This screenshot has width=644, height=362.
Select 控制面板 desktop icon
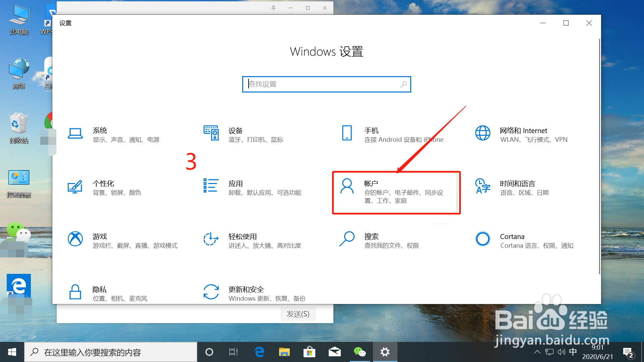click(19, 184)
